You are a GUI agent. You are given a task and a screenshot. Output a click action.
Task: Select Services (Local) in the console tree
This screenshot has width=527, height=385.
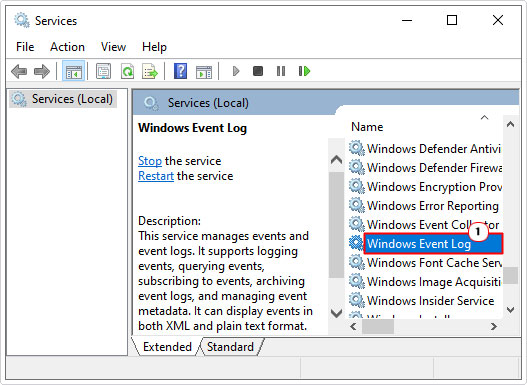click(x=63, y=99)
